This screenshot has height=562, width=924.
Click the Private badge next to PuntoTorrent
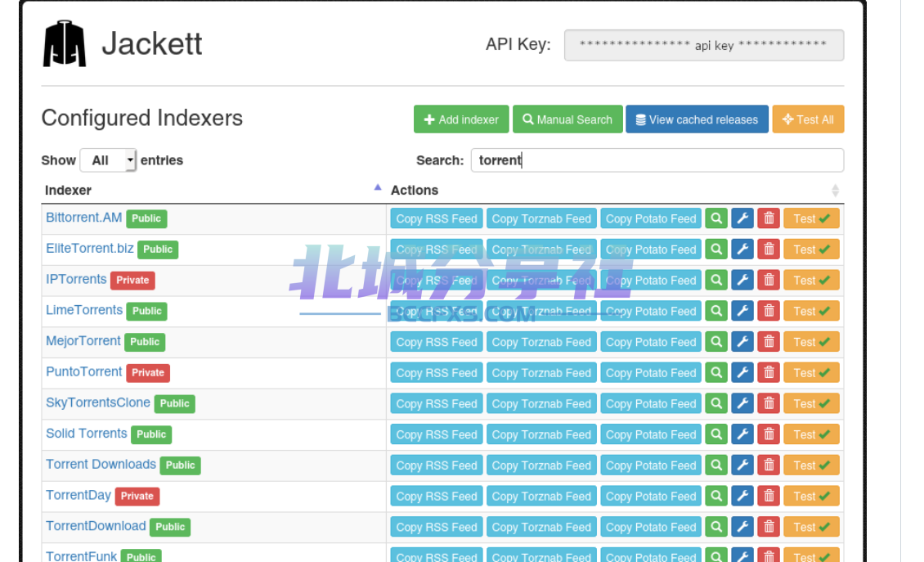pyautogui.click(x=148, y=373)
